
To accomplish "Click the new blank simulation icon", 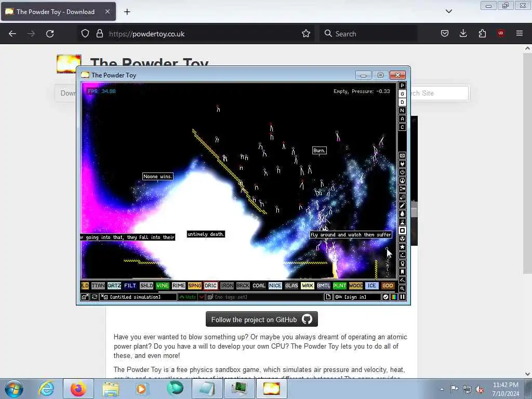I will pos(328,297).
